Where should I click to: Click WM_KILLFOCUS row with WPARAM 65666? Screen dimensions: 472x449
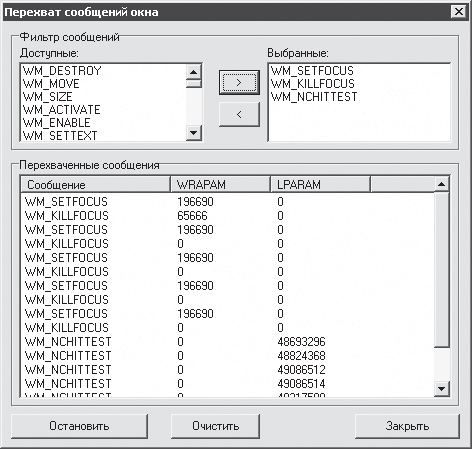(x=228, y=216)
